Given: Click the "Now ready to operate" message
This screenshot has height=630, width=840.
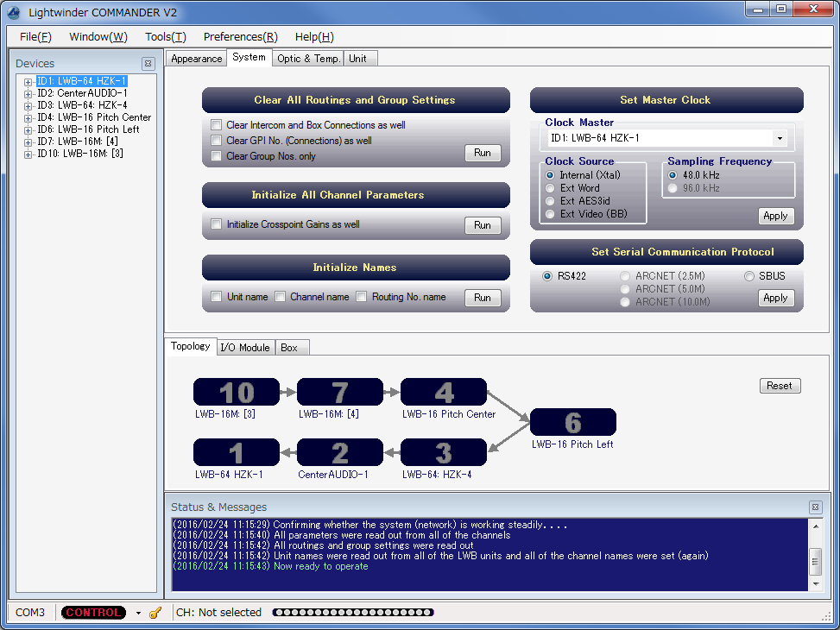Looking at the screenshot, I should coord(321,566).
